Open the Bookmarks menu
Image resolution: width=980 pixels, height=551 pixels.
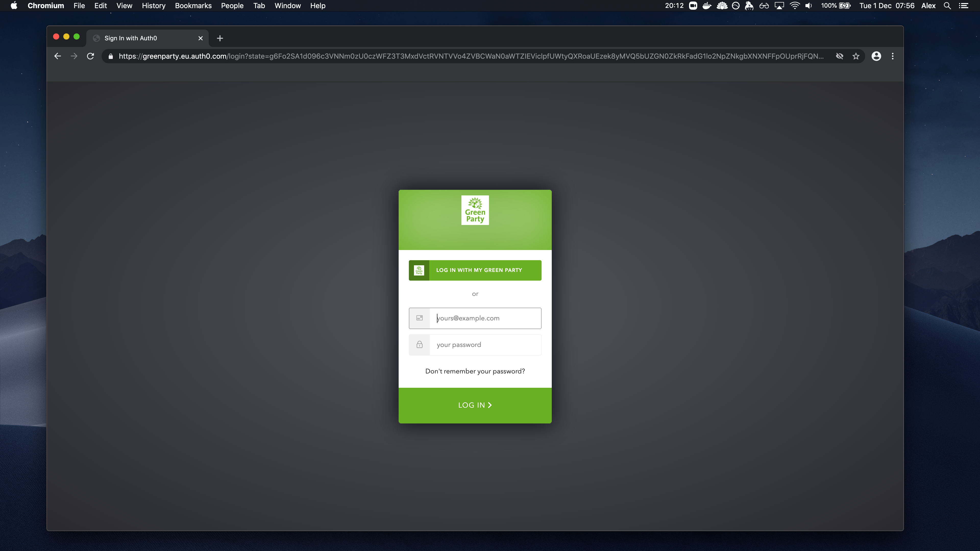click(193, 6)
